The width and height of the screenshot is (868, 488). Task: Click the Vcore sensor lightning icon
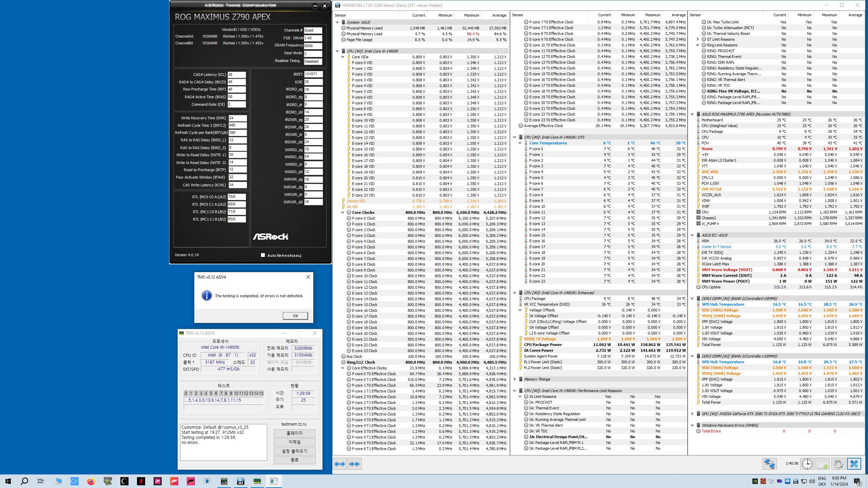[698, 149]
